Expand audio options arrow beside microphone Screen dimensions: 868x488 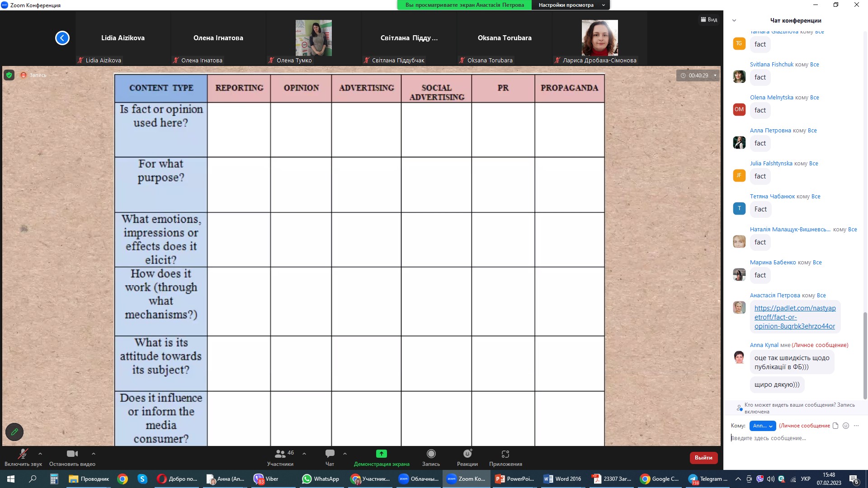click(x=40, y=454)
